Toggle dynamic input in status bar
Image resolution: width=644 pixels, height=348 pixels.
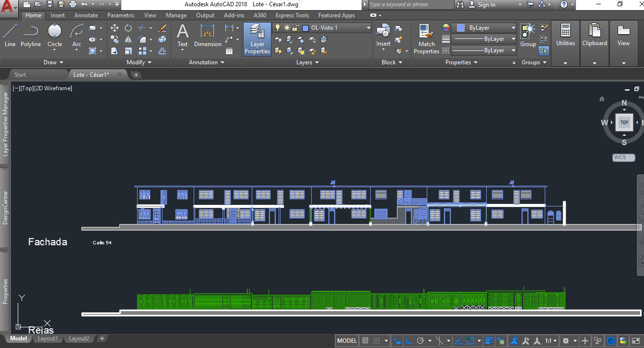(397, 341)
